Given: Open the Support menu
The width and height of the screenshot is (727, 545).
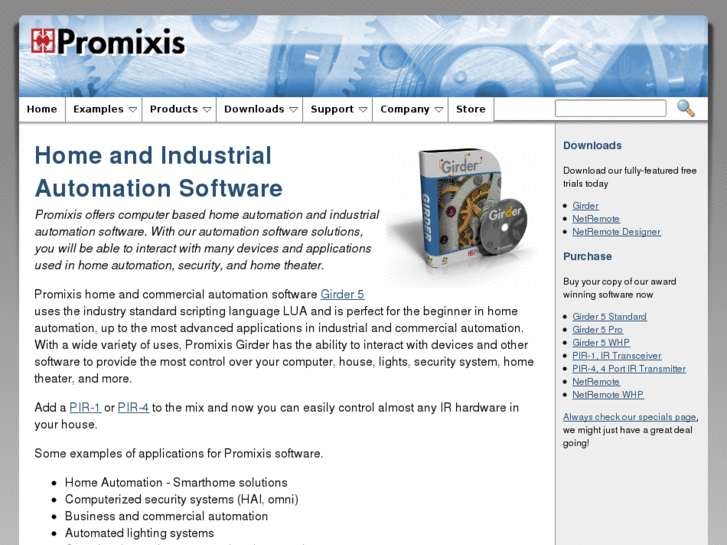Looking at the screenshot, I should (338, 109).
